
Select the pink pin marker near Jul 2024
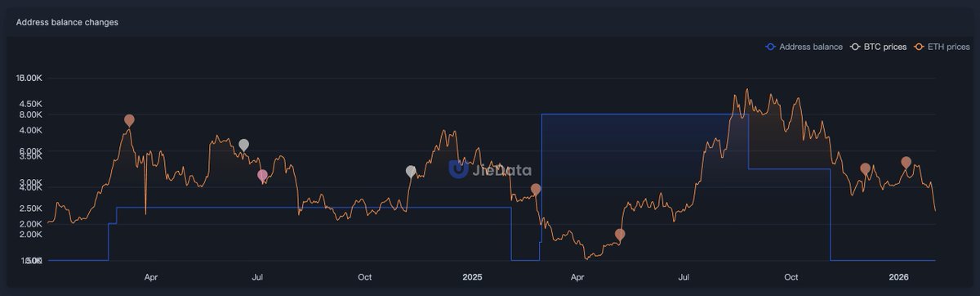[262, 175]
